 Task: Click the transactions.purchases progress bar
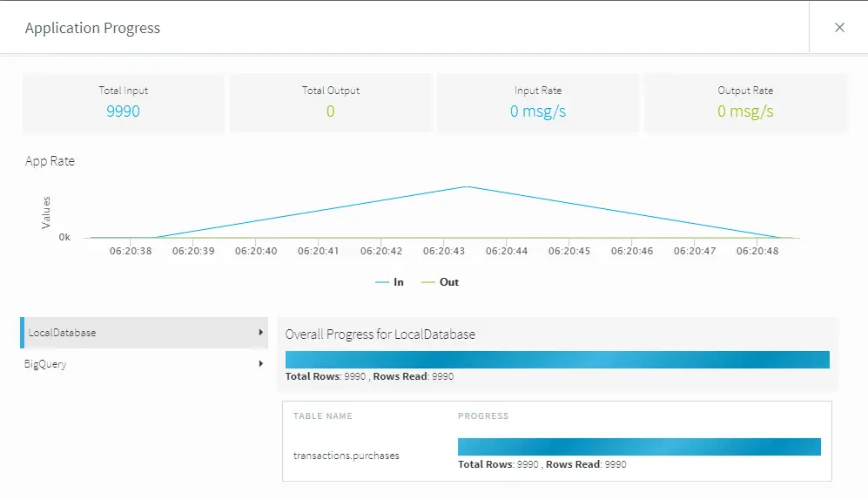[639, 447]
